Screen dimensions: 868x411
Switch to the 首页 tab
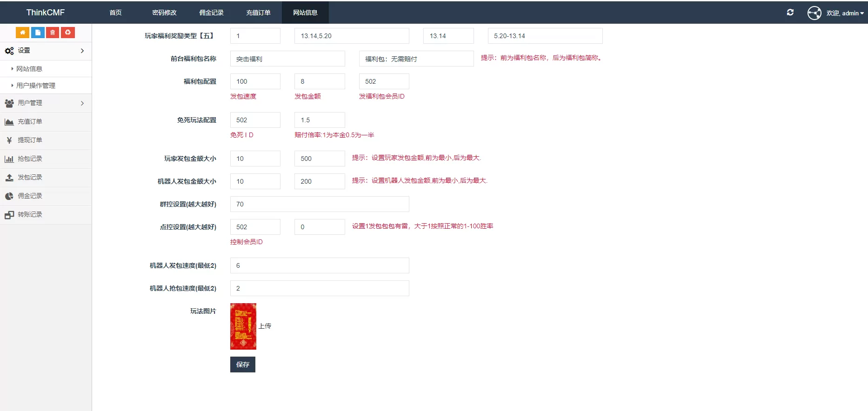coord(115,13)
